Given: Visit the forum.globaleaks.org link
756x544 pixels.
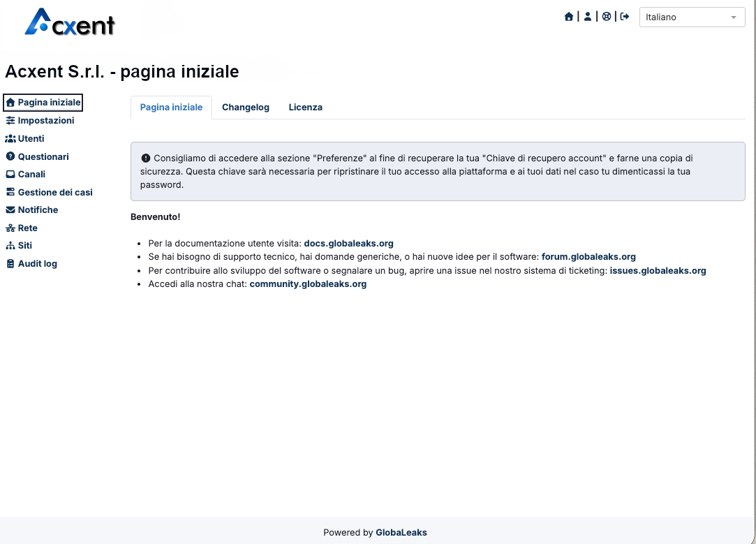Looking at the screenshot, I should click(588, 257).
